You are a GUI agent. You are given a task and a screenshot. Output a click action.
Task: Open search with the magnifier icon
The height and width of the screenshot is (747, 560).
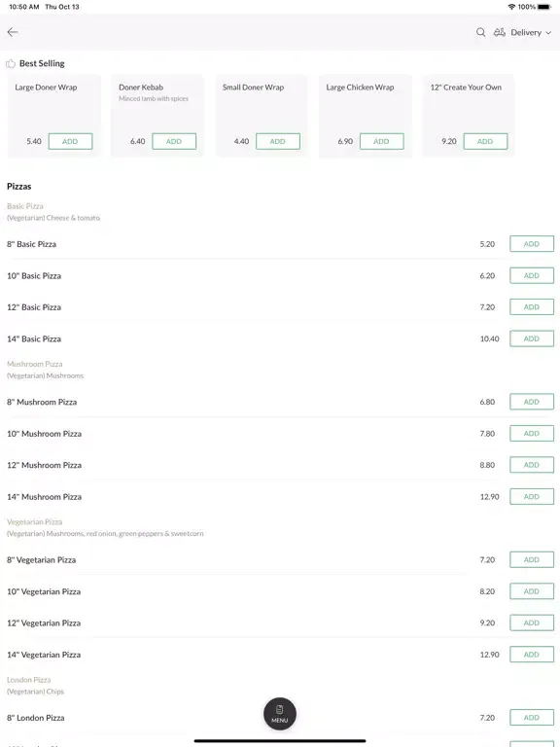tap(480, 32)
